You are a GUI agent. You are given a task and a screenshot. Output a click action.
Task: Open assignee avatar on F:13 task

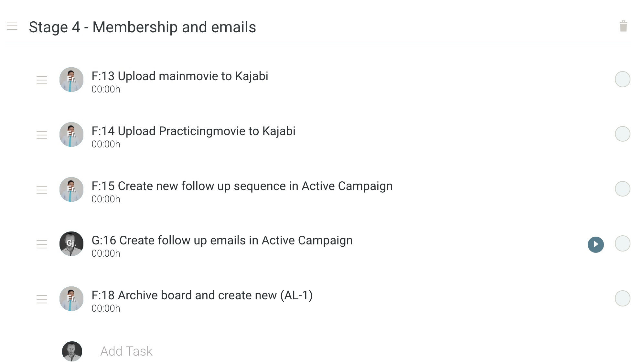tap(71, 80)
